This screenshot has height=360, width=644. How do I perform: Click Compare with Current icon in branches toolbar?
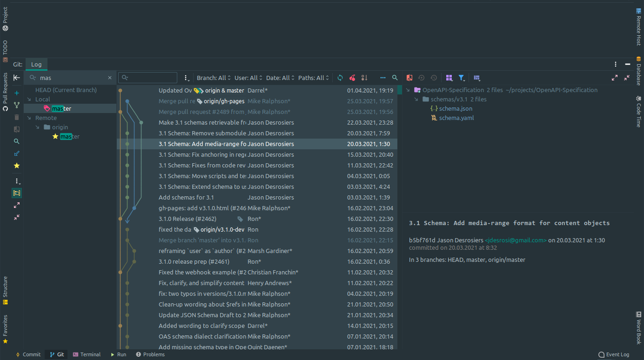[x=17, y=129]
